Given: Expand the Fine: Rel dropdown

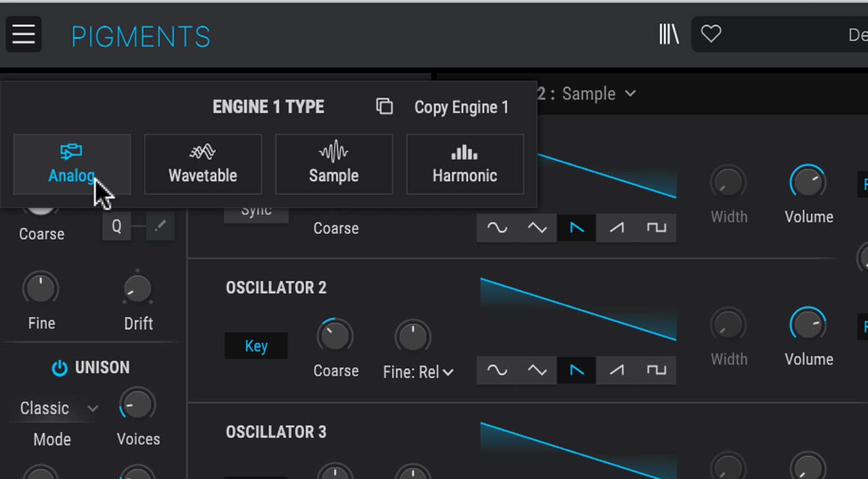Looking at the screenshot, I should 418,372.
